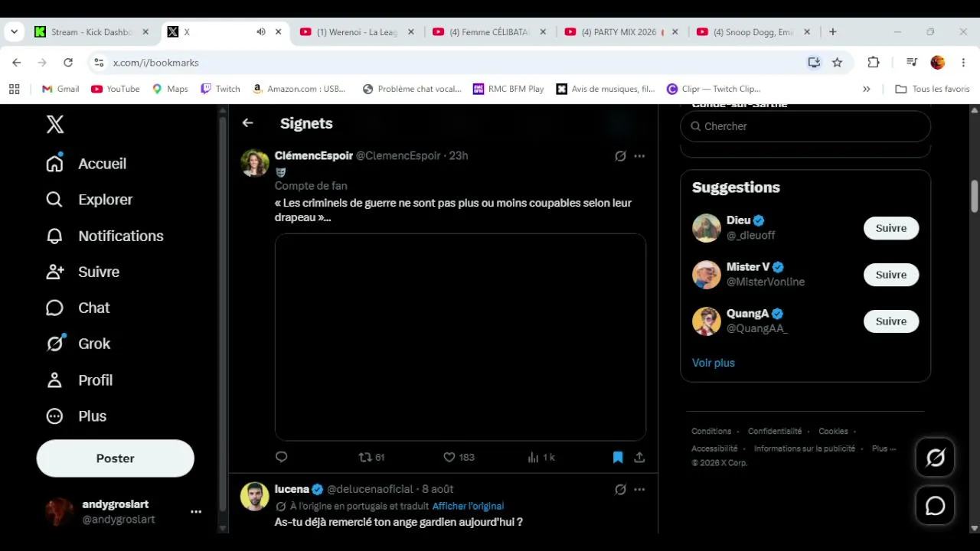Remove bookmark from ClémencEspoir post
The image size is (980, 551).
click(x=618, y=457)
